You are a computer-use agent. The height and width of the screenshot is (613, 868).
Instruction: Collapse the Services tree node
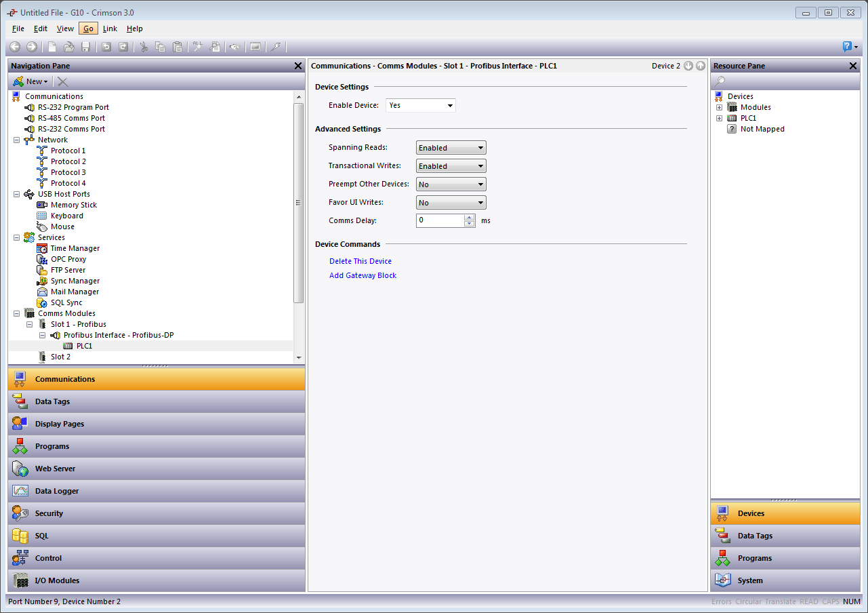[16, 237]
